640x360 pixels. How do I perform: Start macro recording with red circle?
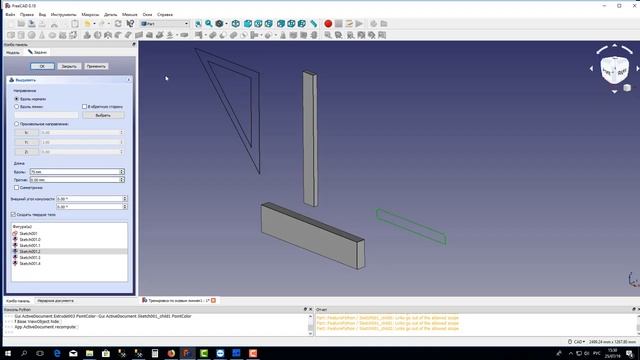click(328, 24)
